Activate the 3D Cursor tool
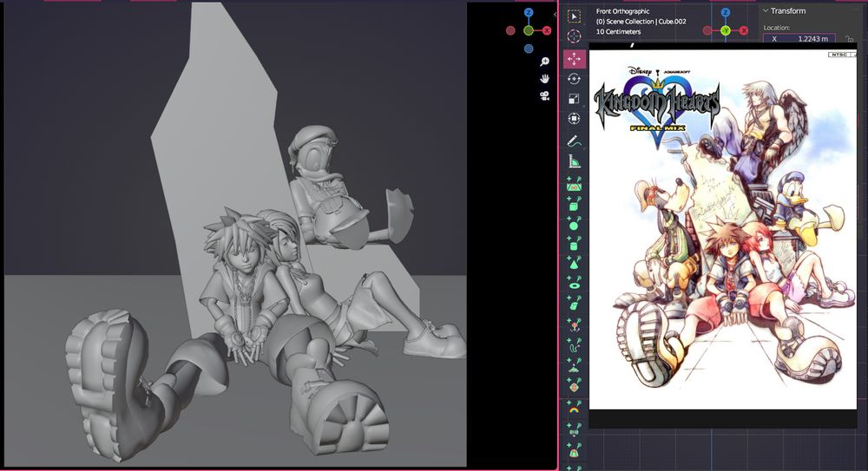Screen dimensions: 868x471 [x=574, y=36]
